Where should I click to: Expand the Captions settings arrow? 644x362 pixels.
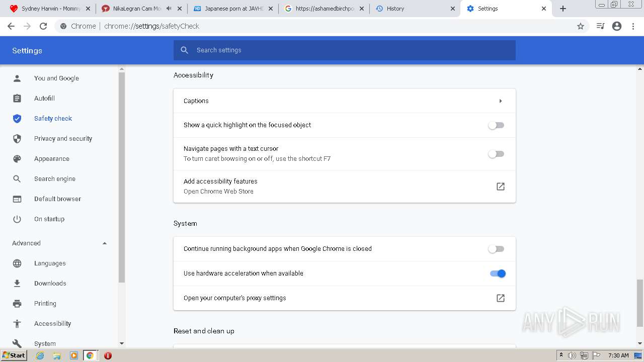500,101
